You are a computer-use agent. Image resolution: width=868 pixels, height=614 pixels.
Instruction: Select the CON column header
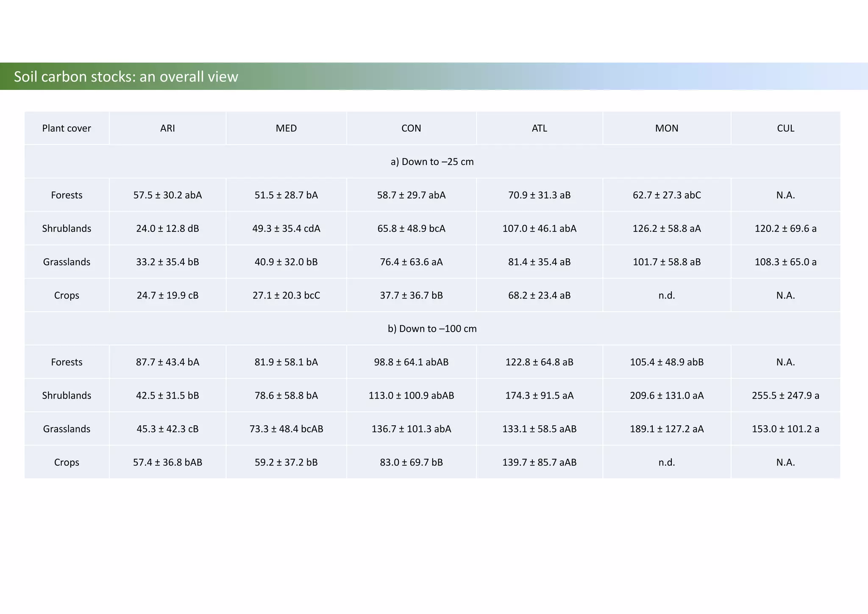(412, 128)
